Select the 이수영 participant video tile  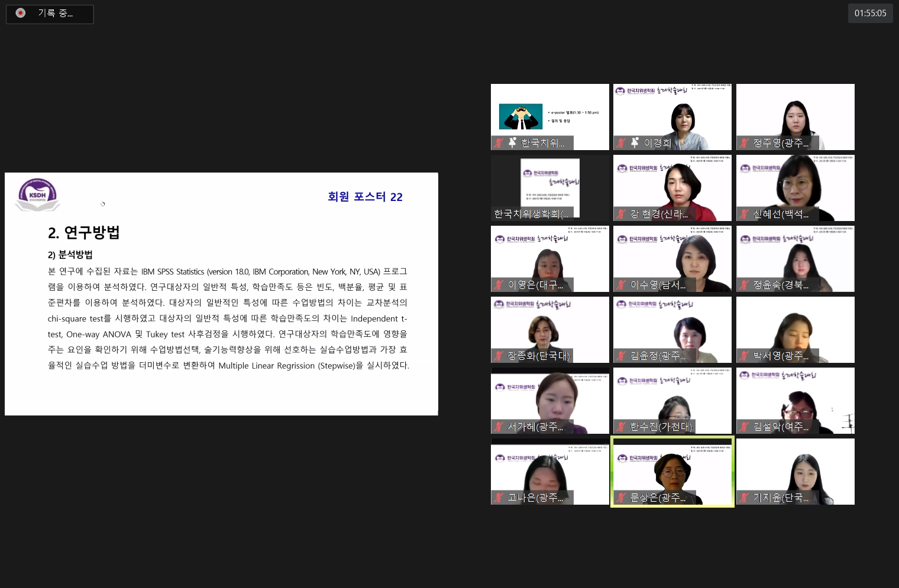point(672,258)
